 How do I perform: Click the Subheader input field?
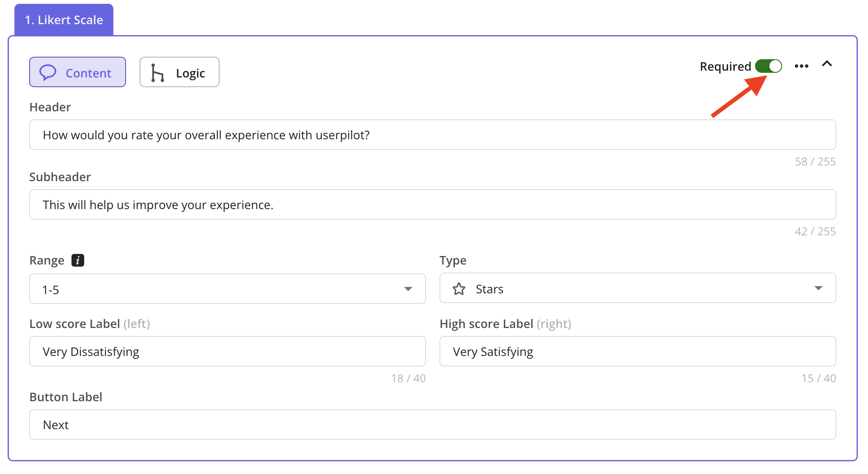(432, 205)
